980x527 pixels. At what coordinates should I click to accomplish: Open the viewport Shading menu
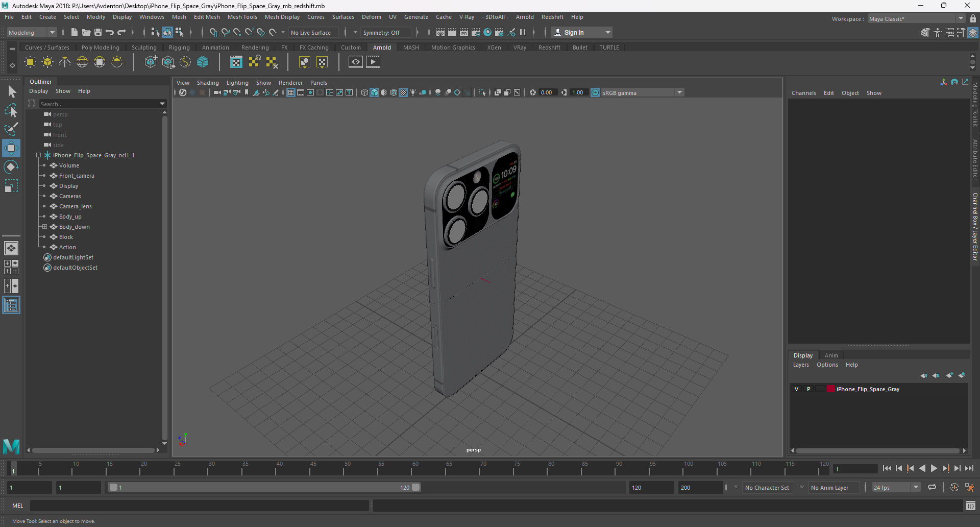pos(208,83)
